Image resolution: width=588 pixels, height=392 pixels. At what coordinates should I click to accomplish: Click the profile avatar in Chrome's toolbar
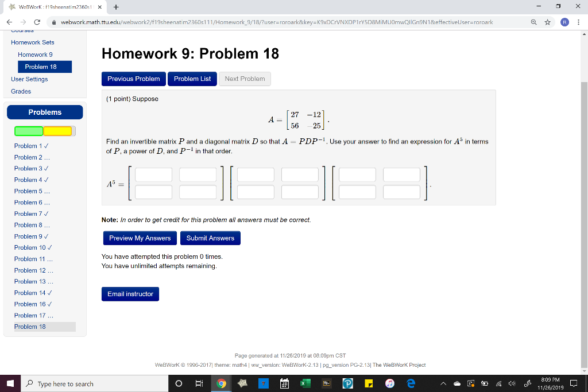tap(564, 22)
